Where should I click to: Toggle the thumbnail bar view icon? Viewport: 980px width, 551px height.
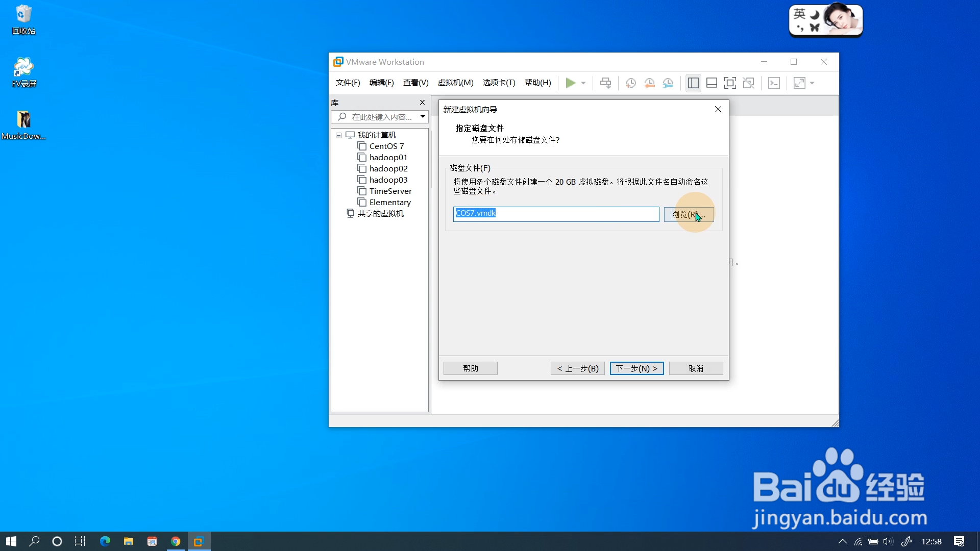pyautogui.click(x=712, y=83)
